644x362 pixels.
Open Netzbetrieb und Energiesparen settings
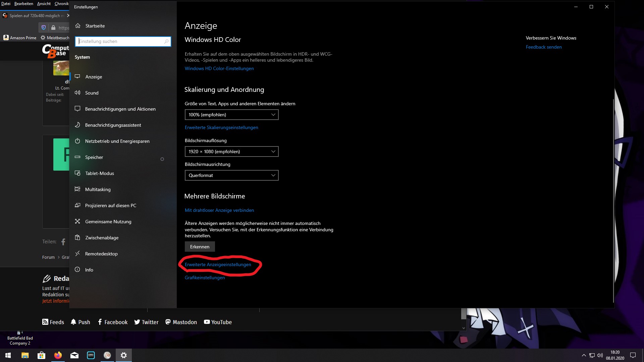[x=117, y=141]
